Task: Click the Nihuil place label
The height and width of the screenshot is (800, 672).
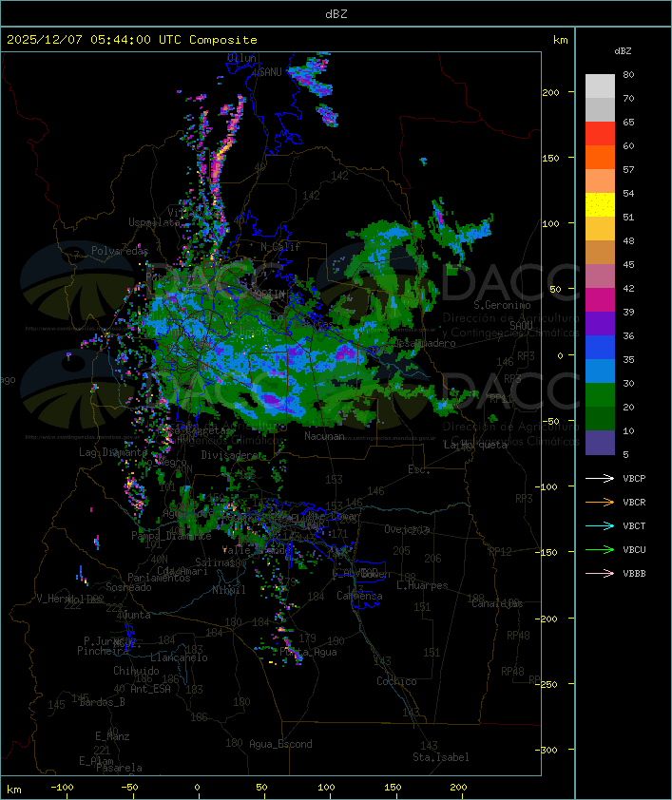Action: pos(228,590)
